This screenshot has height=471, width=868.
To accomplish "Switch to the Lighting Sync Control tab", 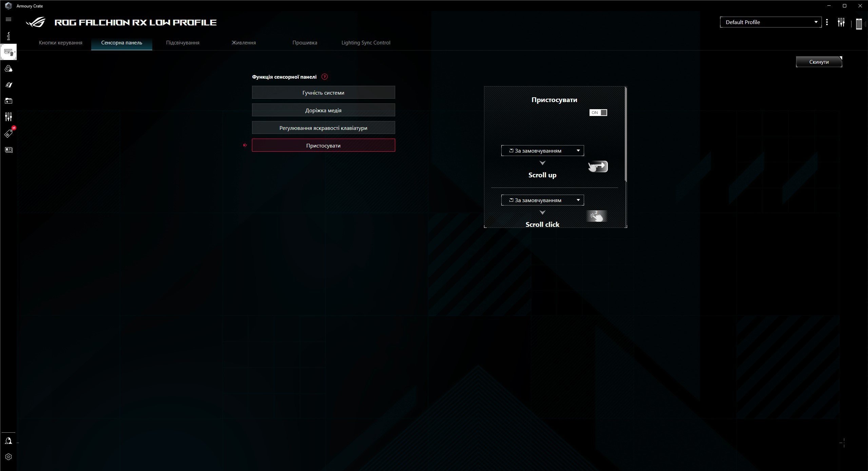I will coord(366,43).
